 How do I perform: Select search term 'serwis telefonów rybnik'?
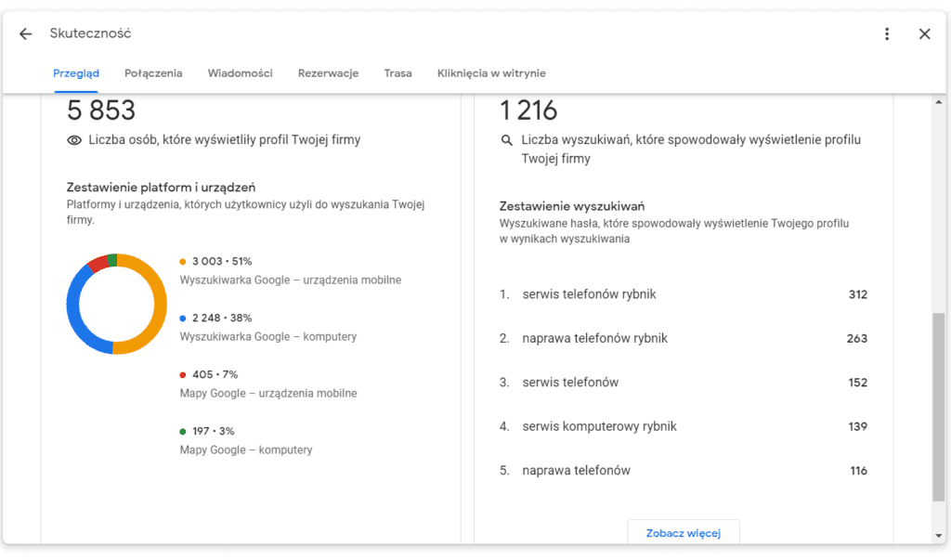pos(589,294)
